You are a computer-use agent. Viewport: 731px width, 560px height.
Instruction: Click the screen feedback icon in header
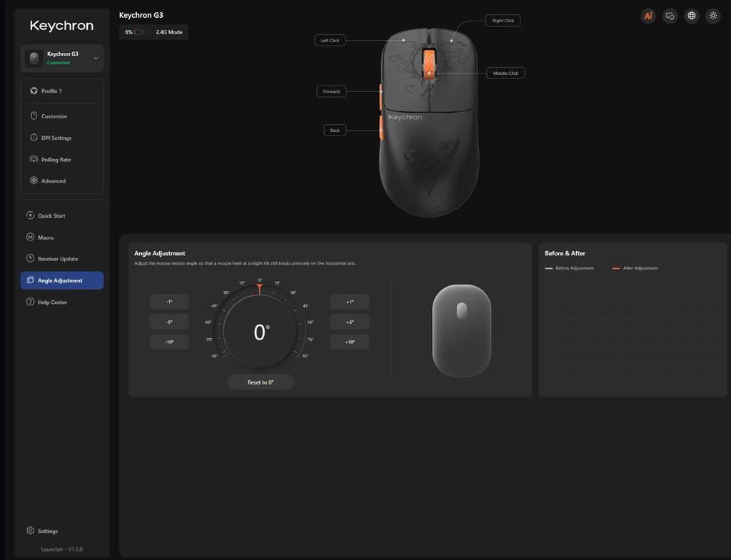(670, 16)
